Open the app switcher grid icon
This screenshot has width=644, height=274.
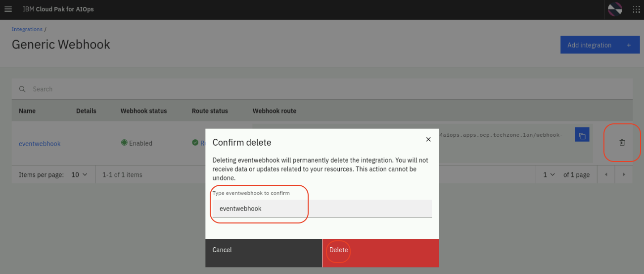pos(637,9)
